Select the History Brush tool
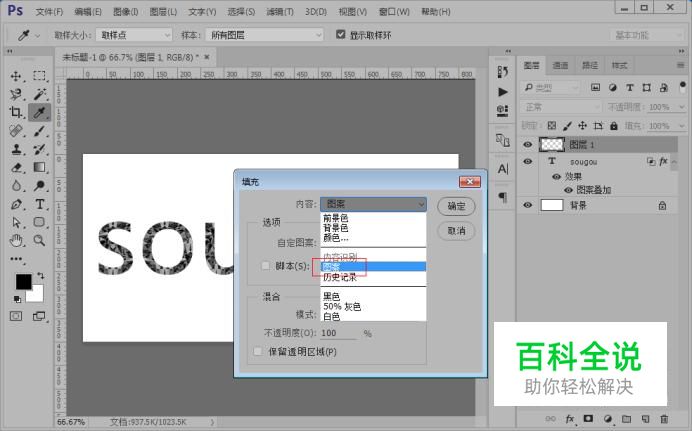Image resolution: width=692 pixels, height=431 pixels. pos(39,149)
